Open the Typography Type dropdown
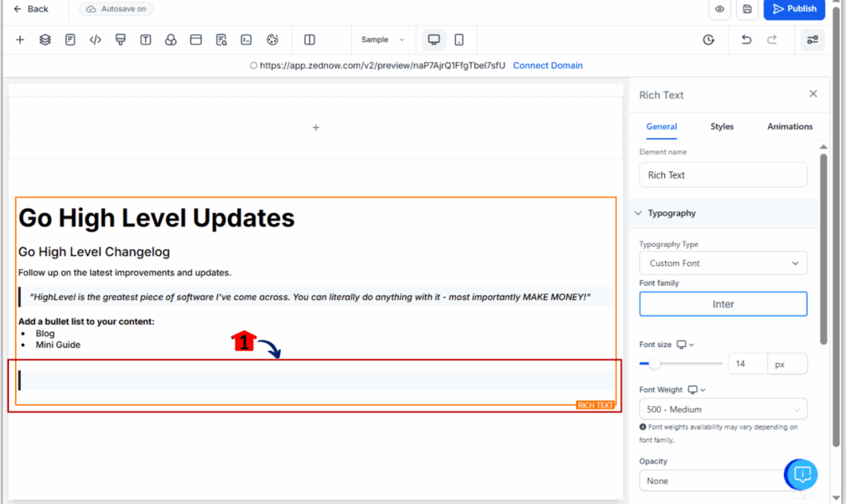The image size is (846, 504). [x=723, y=264]
